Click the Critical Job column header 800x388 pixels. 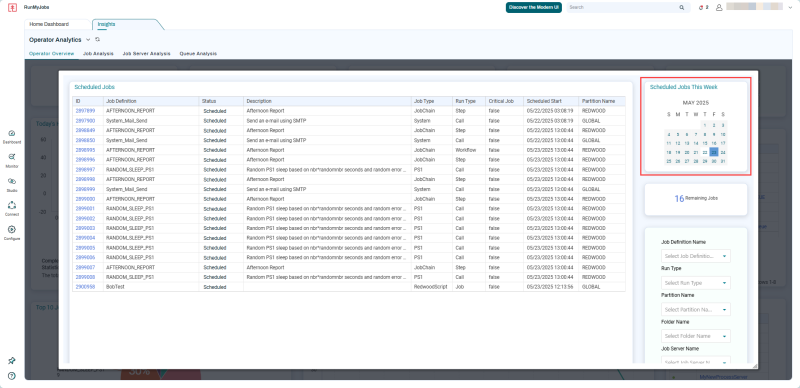(x=504, y=101)
